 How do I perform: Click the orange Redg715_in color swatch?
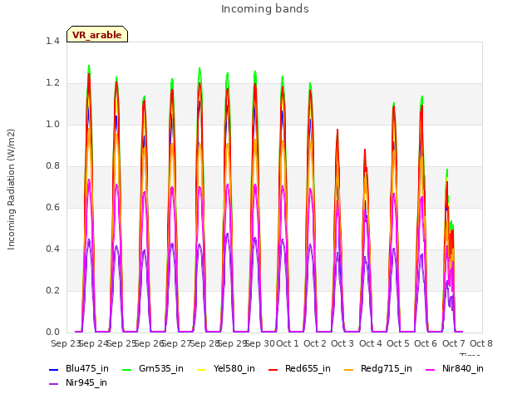coord(348,369)
